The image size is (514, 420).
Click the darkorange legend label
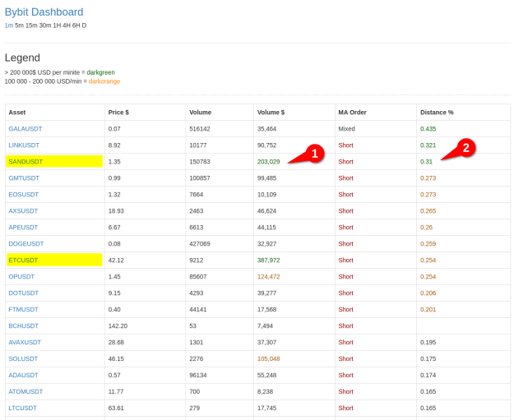[x=104, y=81]
